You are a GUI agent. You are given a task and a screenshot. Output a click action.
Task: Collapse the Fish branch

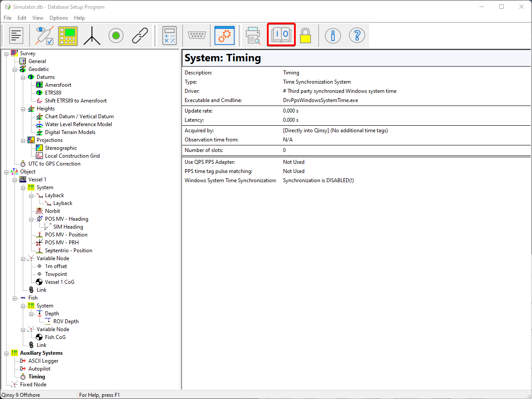[14, 298]
